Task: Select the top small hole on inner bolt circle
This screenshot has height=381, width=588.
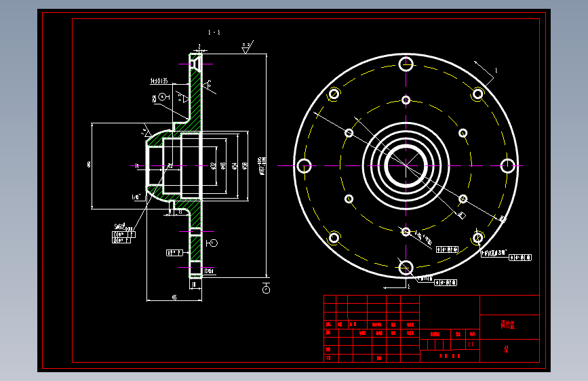Action: (406, 100)
